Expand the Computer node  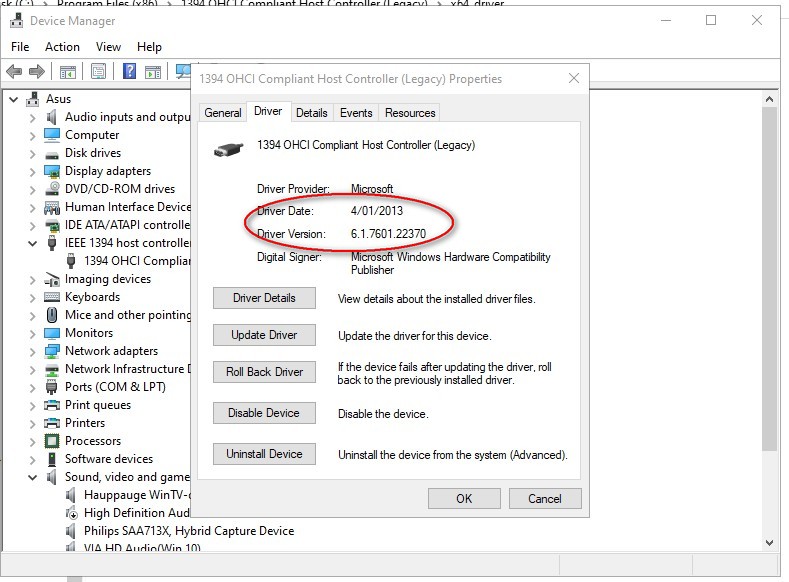tap(33, 136)
